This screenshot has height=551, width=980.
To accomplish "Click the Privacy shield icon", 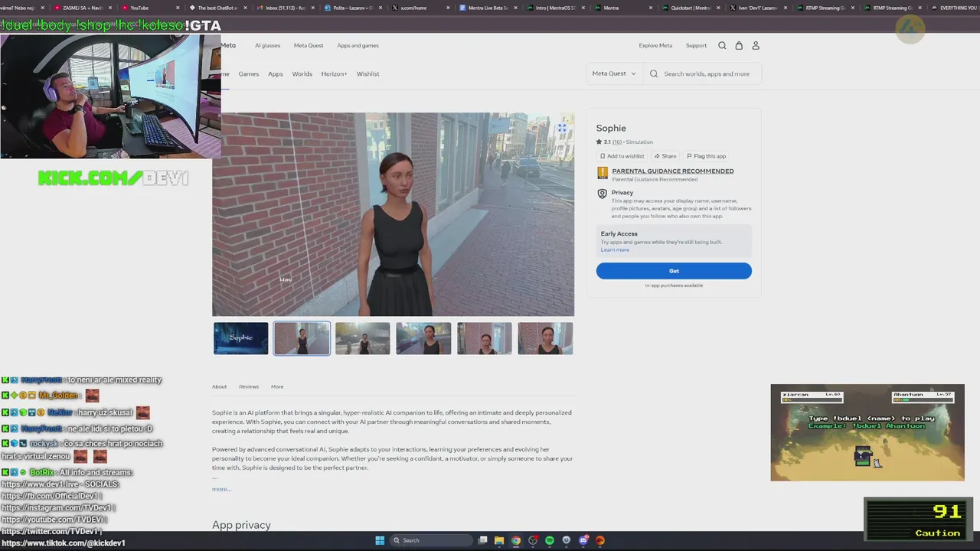I will (x=603, y=194).
